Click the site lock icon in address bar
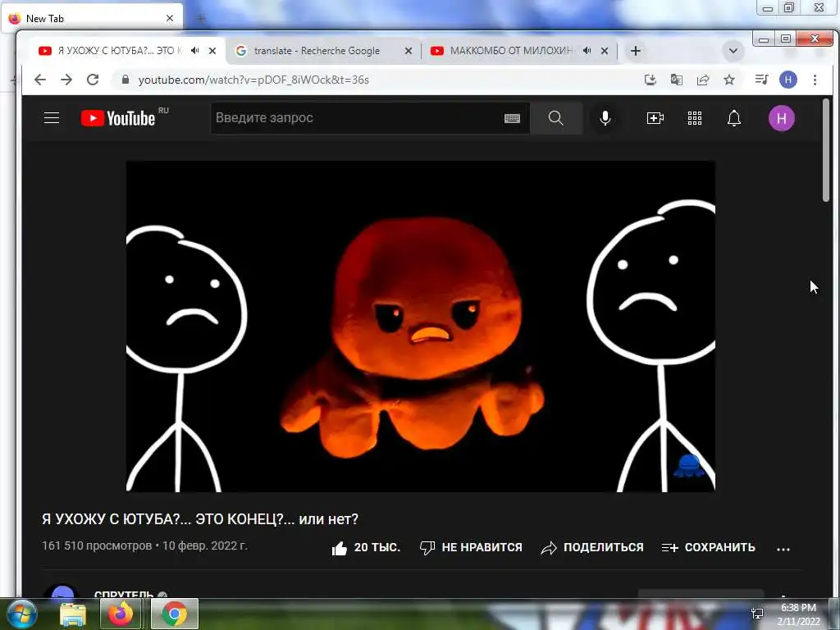 point(126,80)
